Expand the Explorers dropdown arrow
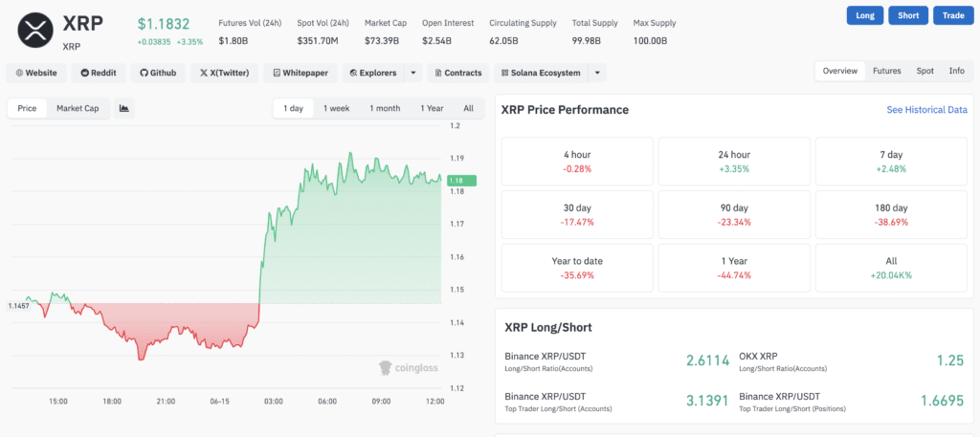980x437 pixels. (413, 73)
